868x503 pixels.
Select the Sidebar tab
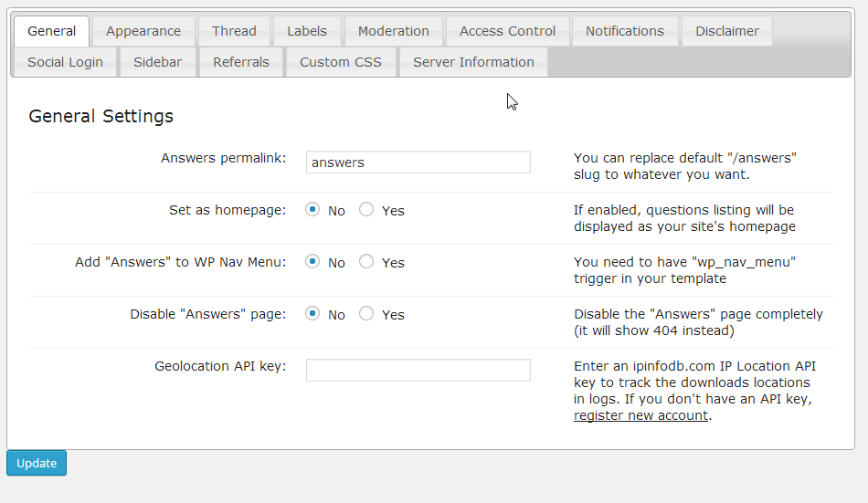pyautogui.click(x=157, y=62)
